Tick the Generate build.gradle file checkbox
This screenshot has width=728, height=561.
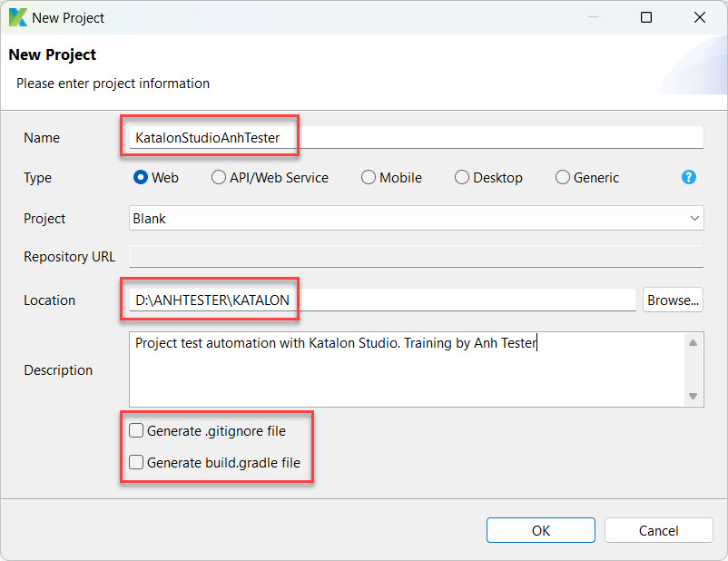pos(136,462)
